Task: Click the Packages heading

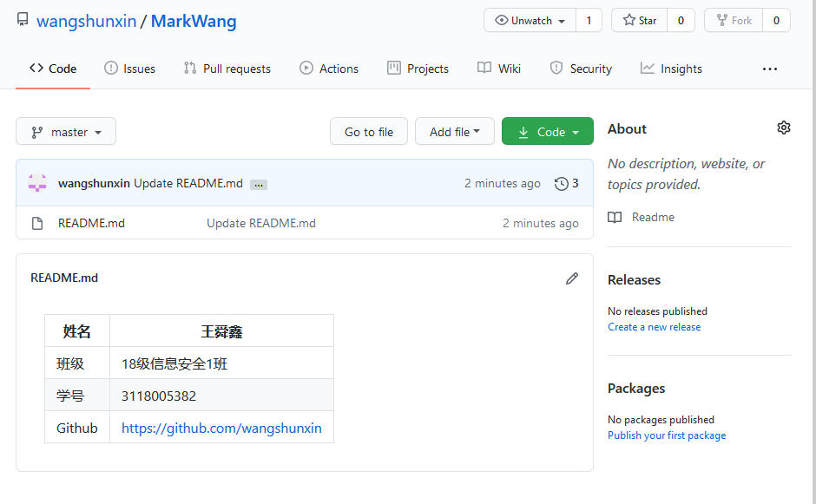Action: click(636, 389)
